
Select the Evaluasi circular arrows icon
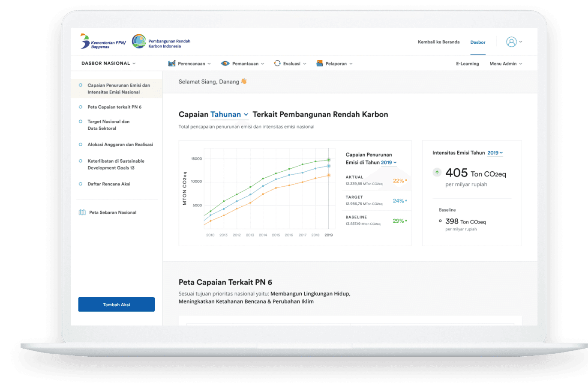click(278, 63)
